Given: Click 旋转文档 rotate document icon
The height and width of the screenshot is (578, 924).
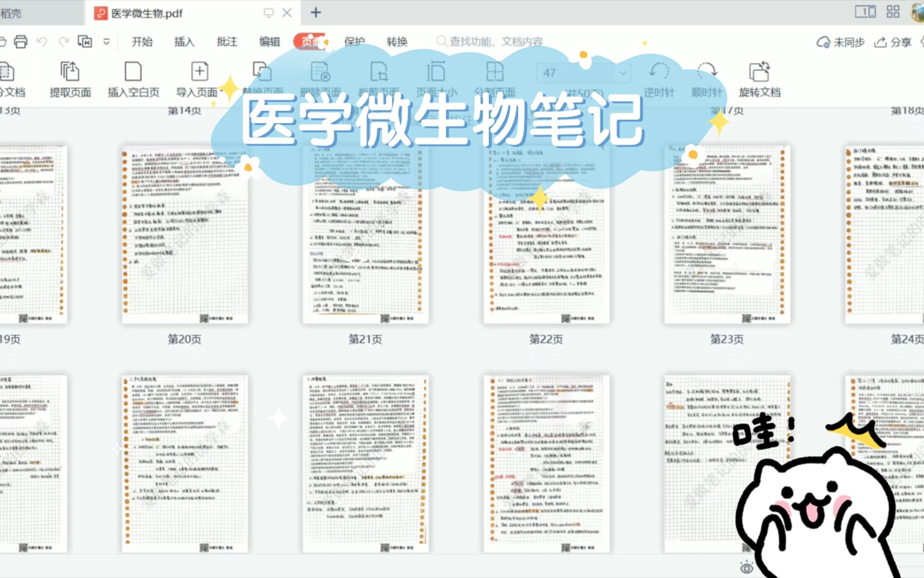Looking at the screenshot, I should coord(760,79).
